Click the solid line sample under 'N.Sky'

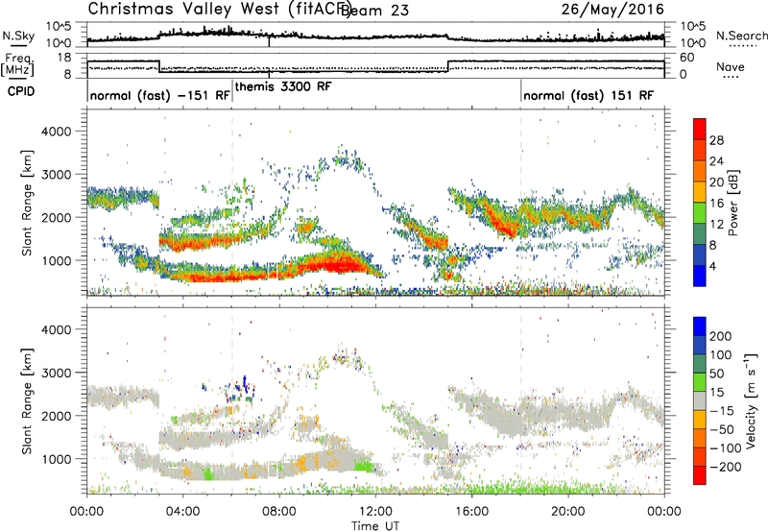click(18, 45)
